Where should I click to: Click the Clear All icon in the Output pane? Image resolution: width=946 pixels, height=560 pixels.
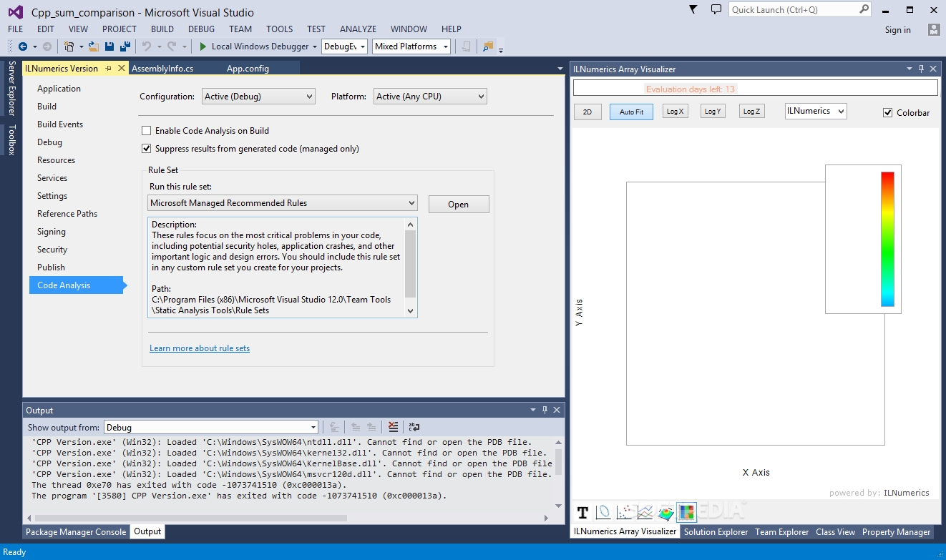393,427
